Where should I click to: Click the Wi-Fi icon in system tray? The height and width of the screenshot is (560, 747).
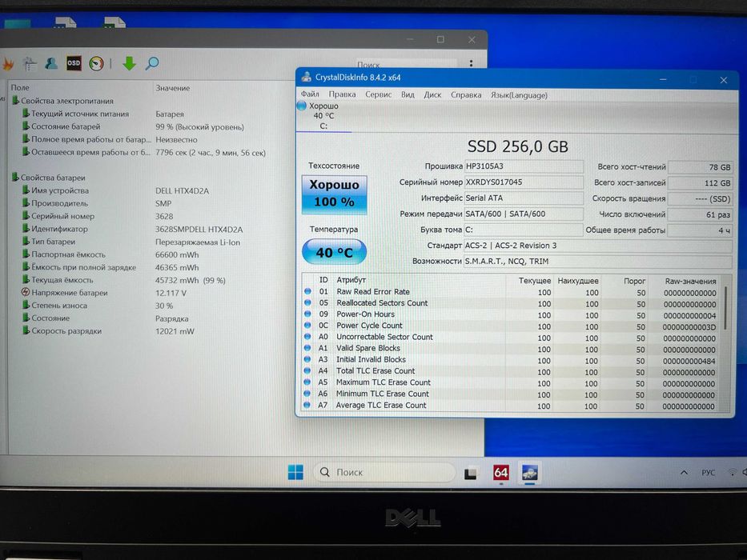click(733, 472)
